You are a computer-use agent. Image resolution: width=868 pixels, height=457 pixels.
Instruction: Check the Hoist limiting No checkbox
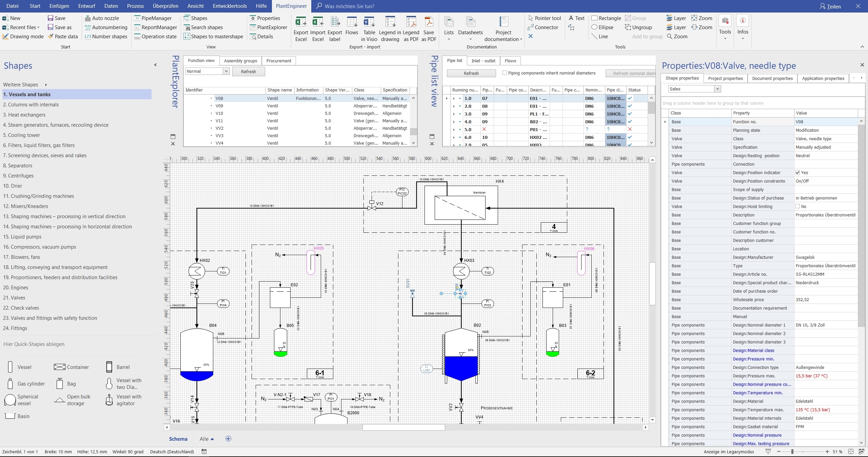pyautogui.click(x=798, y=206)
